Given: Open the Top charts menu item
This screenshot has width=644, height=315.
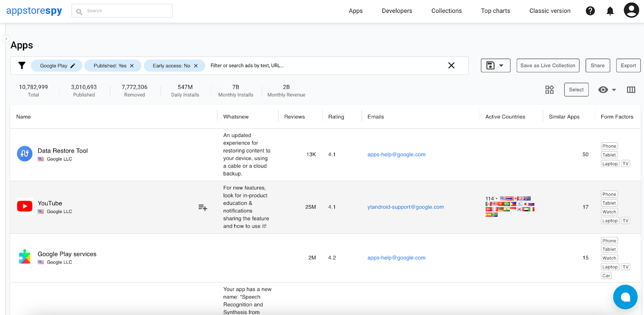Looking at the screenshot, I should [495, 11].
